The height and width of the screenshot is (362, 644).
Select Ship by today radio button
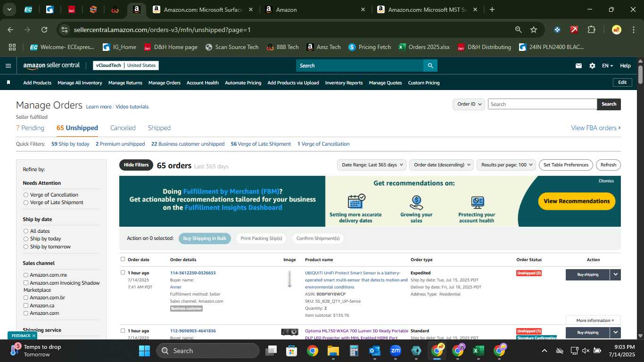pos(26,239)
